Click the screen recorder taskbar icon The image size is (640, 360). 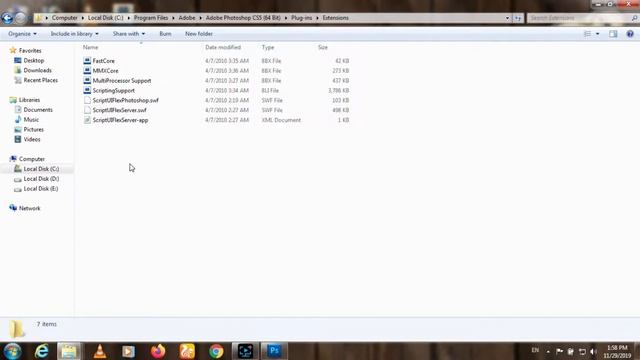(245, 351)
